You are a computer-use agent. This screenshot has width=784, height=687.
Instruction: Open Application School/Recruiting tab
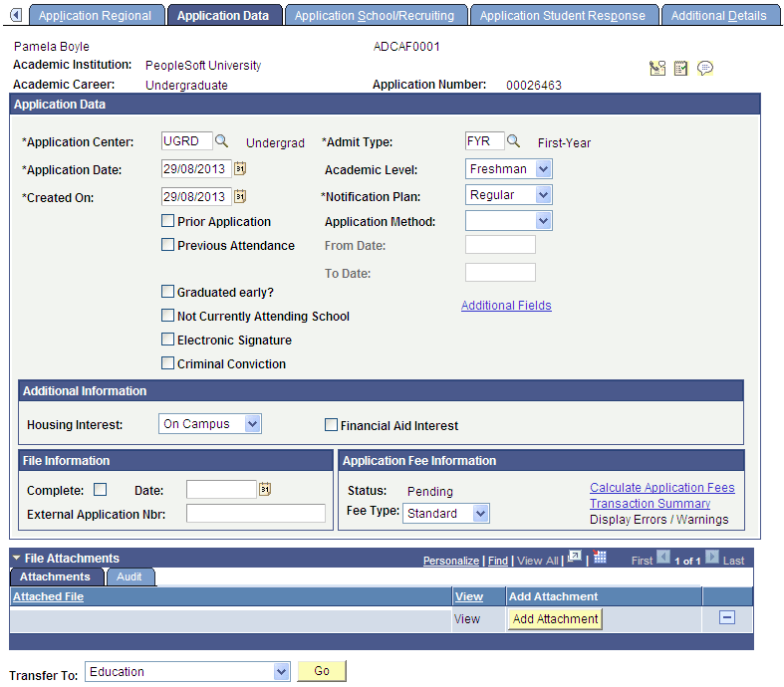click(x=375, y=16)
